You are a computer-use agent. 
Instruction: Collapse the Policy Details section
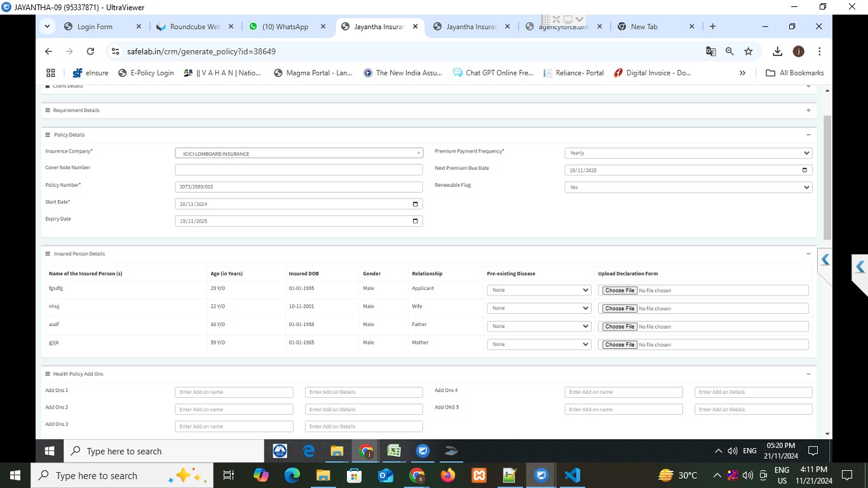coord(808,135)
